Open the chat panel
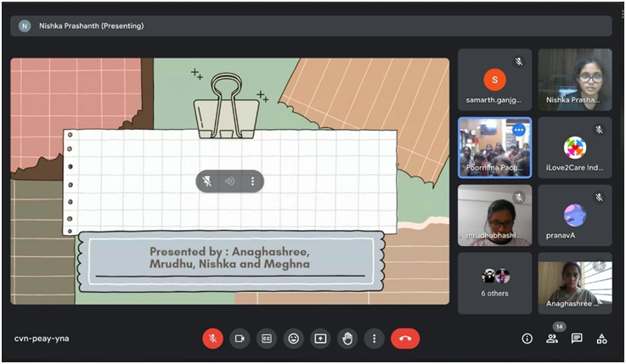Image resolution: width=626 pixels, height=364 pixels. [x=577, y=339]
